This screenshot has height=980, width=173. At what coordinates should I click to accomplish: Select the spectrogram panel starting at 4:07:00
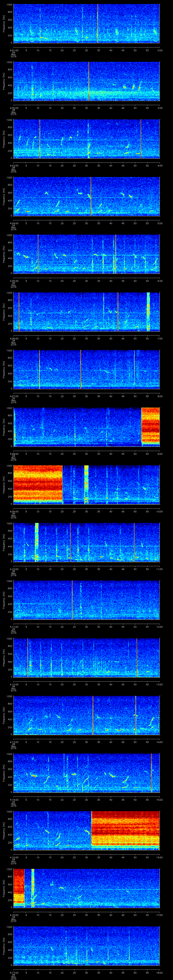[86, 369]
